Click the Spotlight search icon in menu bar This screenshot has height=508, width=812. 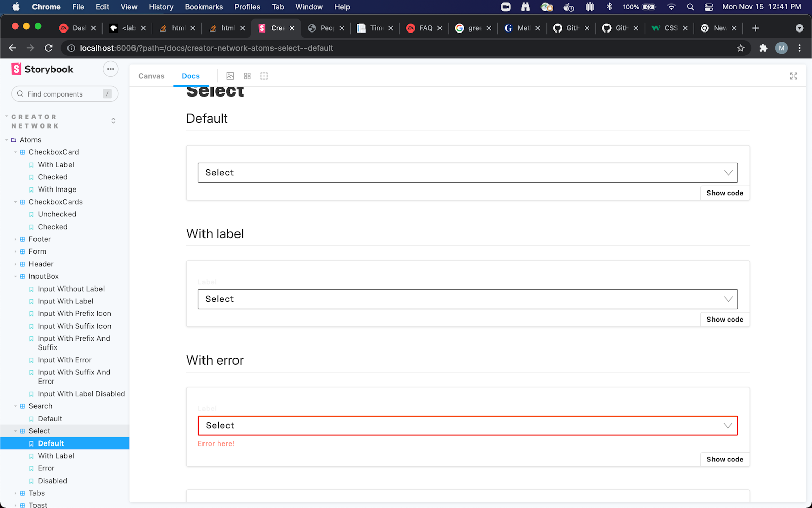click(690, 7)
